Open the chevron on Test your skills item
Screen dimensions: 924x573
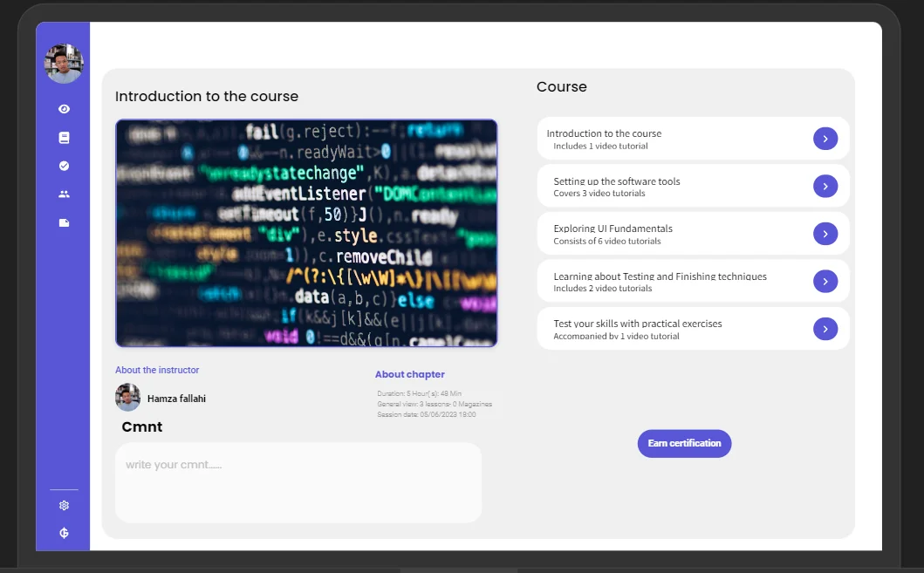[825, 329]
